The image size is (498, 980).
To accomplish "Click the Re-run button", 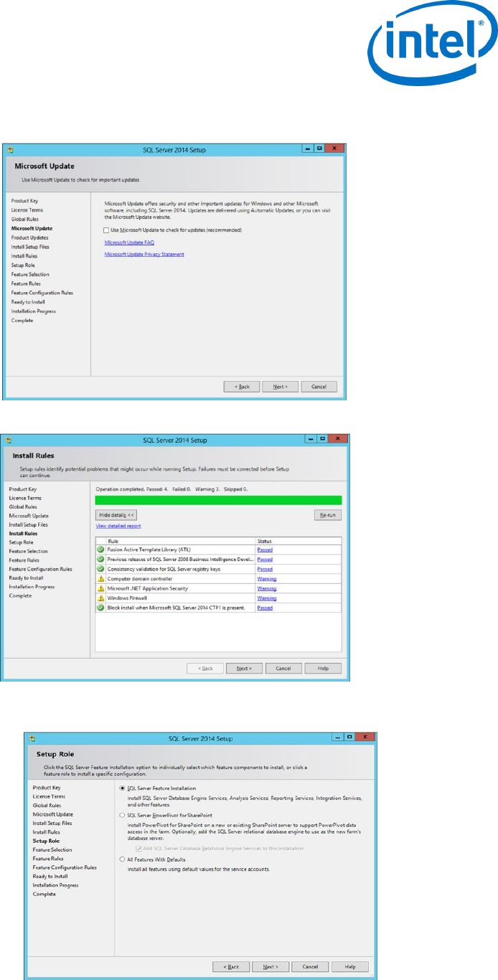I will 328,514.
